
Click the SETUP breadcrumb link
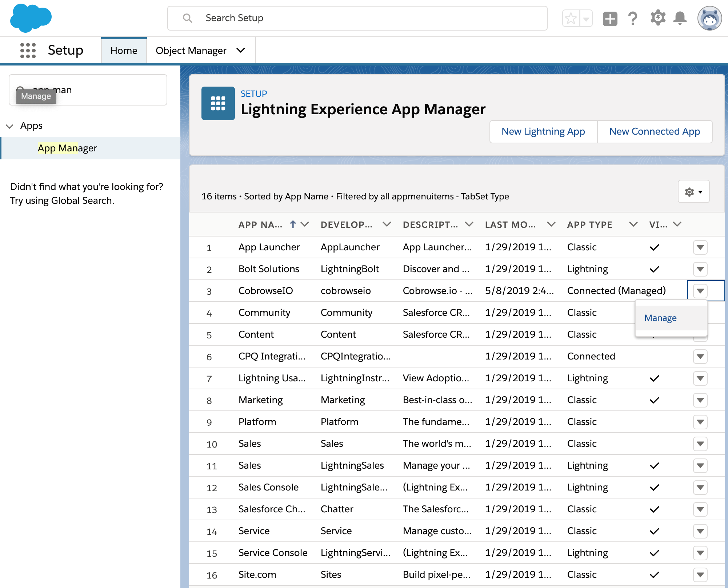pos(254,94)
